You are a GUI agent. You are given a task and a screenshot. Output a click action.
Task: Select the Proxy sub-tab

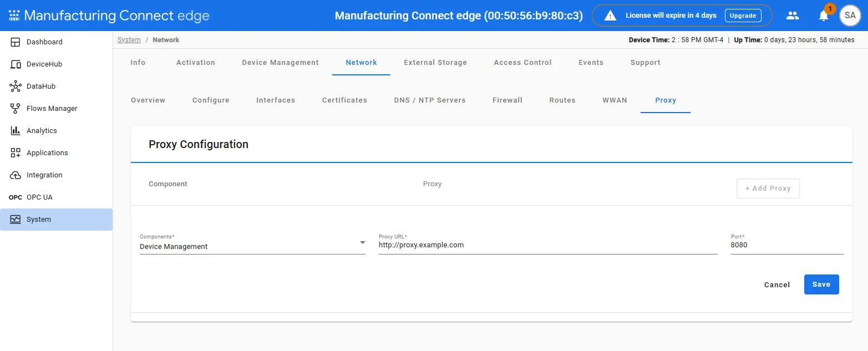(666, 100)
